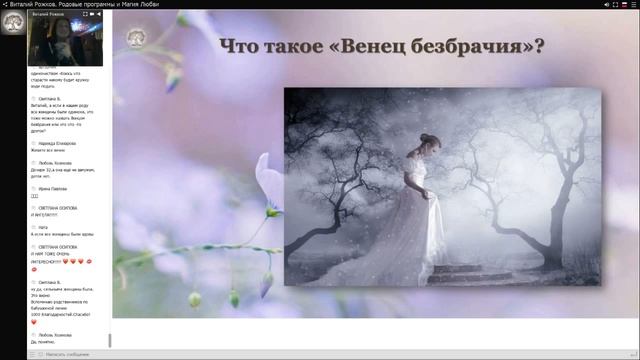640x360 pixels.
Task: Open the emoji icon beside the message field
Action: [40, 354]
